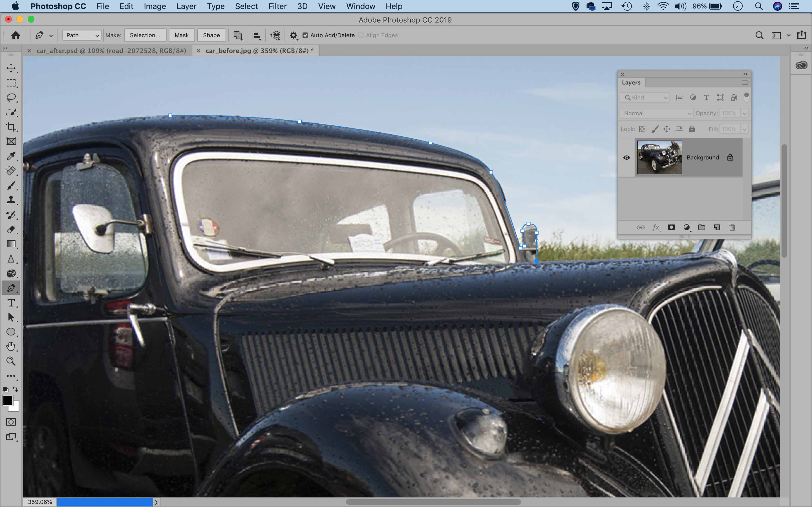The height and width of the screenshot is (507, 812).
Task: Toggle Auto Add/Delete checkbox
Action: tap(305, 35)
